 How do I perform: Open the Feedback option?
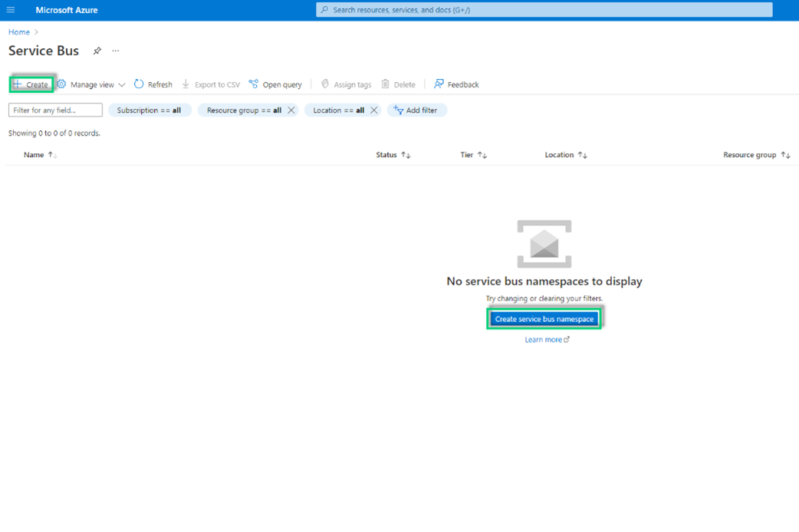click(456, 84)
